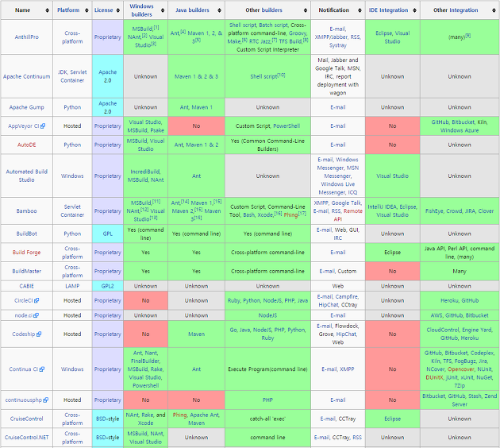Sort by IDE Integration column arrows

414,10
